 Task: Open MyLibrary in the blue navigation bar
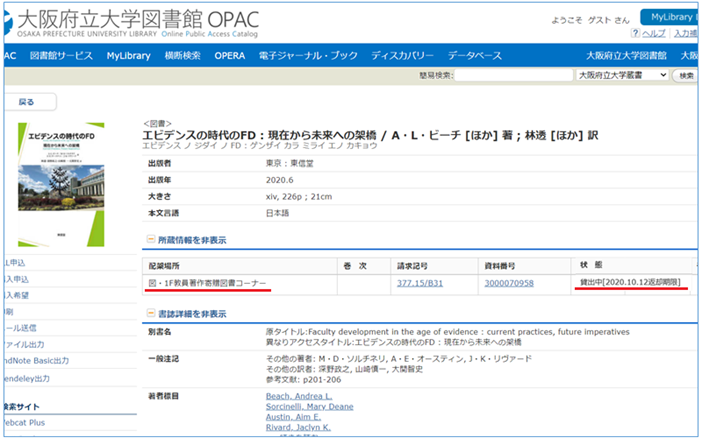tap(128, 56)
